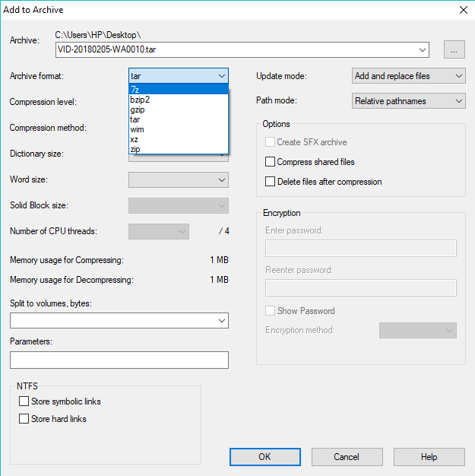Expand archive filename history dropdown arrow
This screenshot has width=475, height=476.
423,50
